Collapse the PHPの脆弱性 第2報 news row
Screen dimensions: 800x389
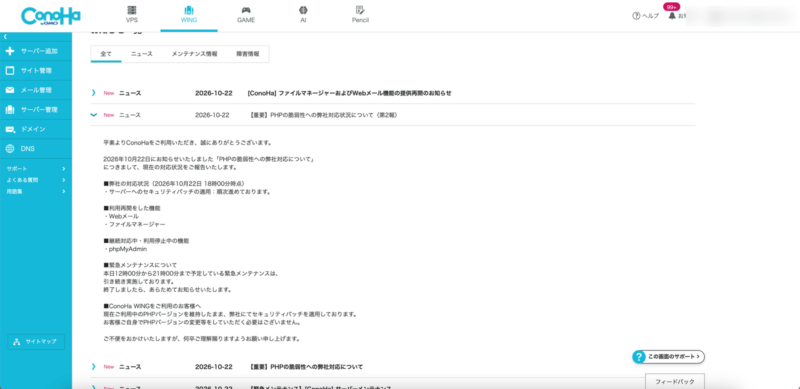coord(93,115)
